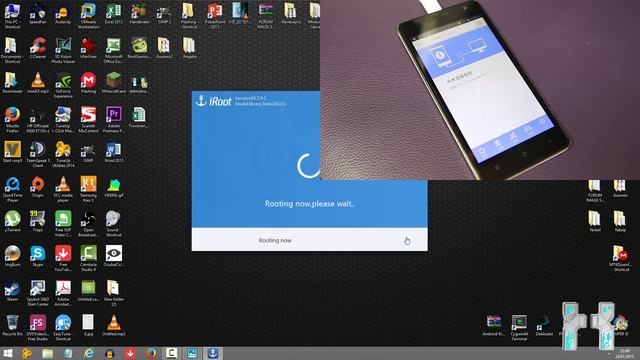Select the 'Rooting now, please wait' message

[x=309, y=204]
